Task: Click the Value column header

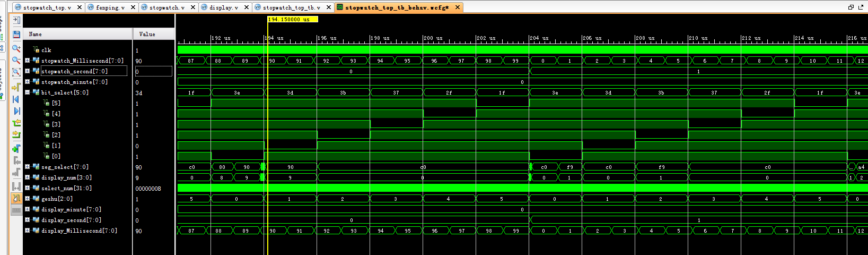Action: point(154,34)
